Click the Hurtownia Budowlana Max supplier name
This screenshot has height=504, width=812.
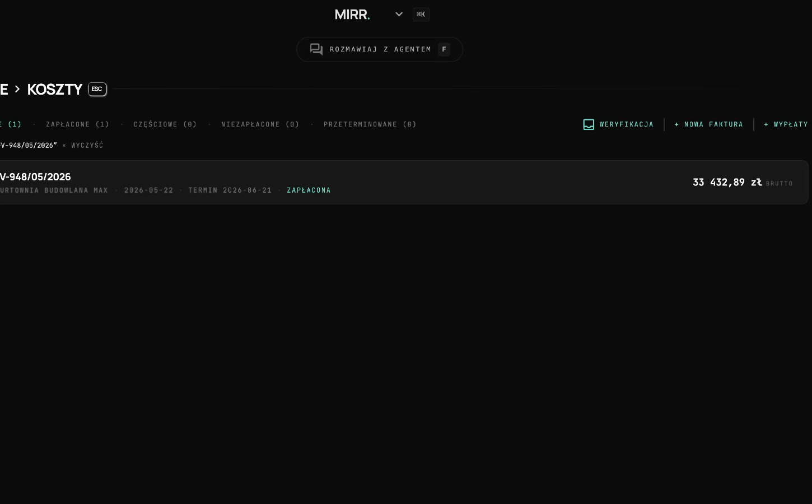54,190
